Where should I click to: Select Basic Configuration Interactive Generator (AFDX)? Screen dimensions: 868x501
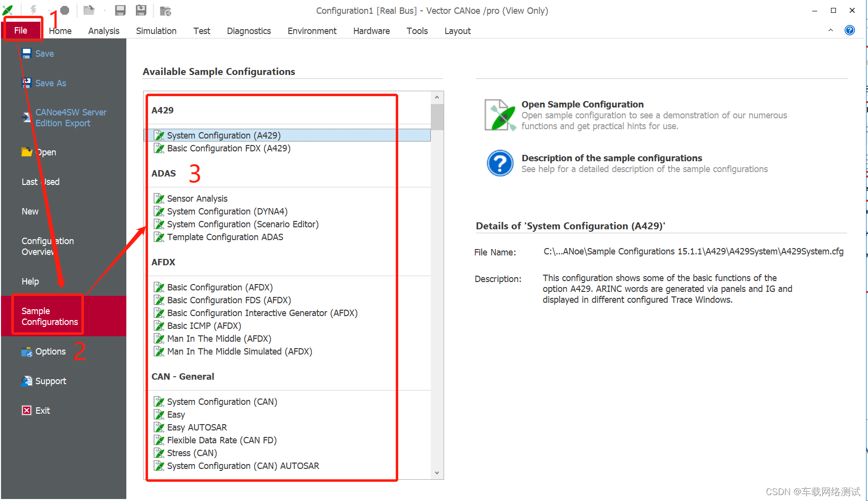[x=262, y=313]
